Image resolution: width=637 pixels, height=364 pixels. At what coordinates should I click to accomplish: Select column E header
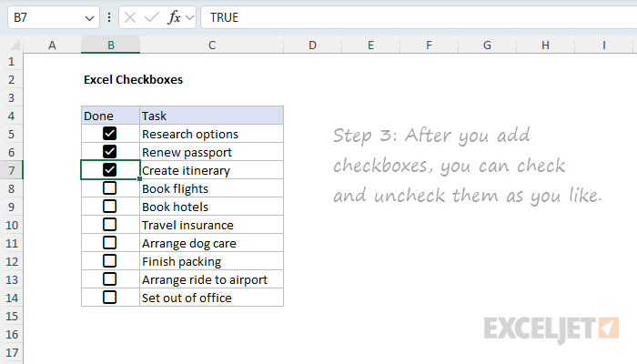click(370, 45)
